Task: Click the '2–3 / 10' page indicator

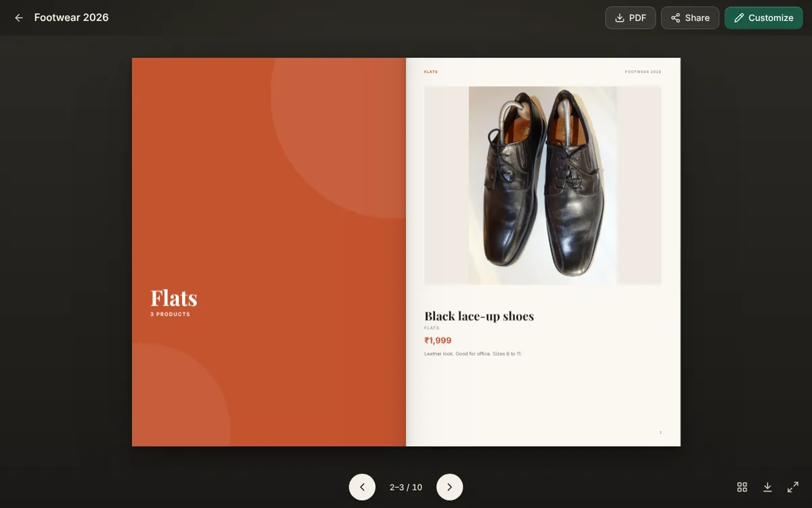Action: click(406, 487)
